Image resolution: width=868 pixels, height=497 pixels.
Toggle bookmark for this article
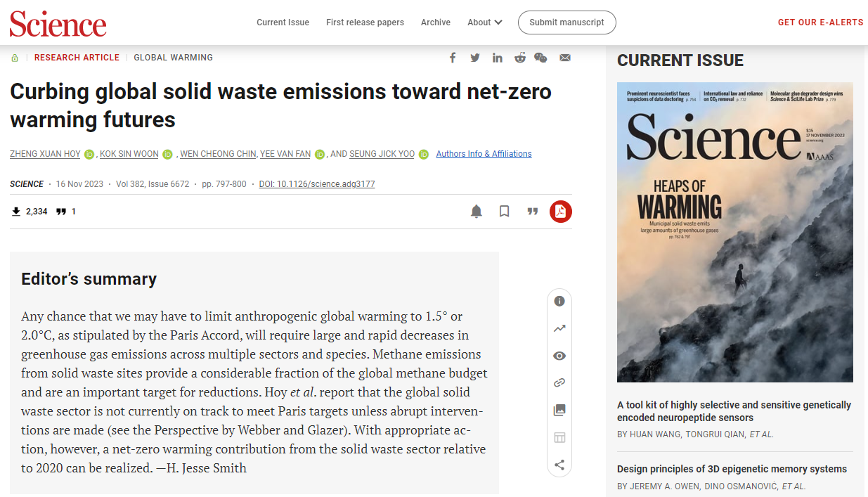pos(504,212)
